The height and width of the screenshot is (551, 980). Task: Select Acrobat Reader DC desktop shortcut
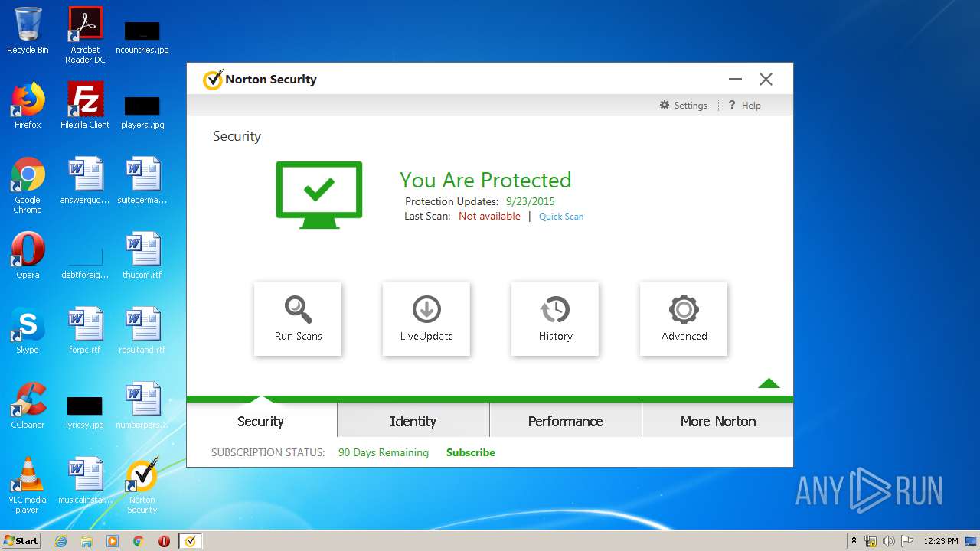[x=85, y=34]
